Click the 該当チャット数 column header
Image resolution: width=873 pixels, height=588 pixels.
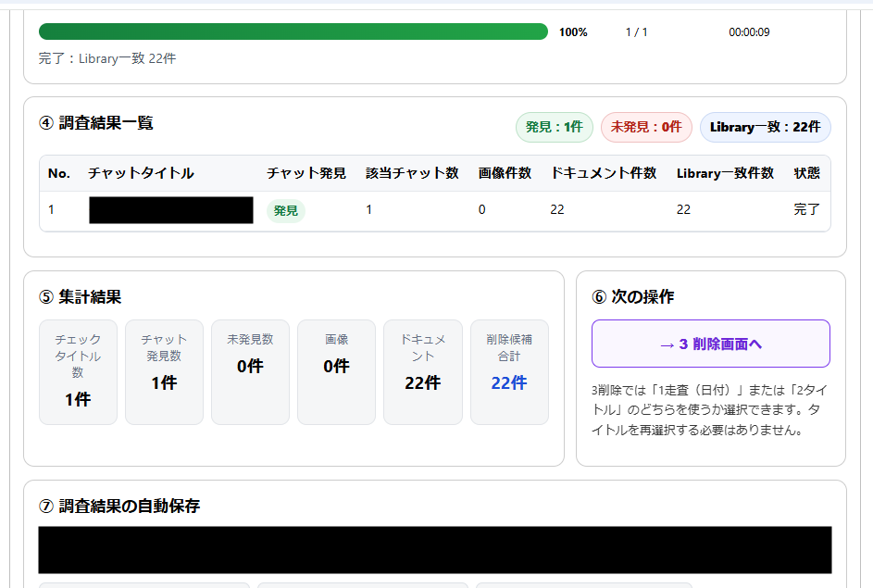[412, 173]
